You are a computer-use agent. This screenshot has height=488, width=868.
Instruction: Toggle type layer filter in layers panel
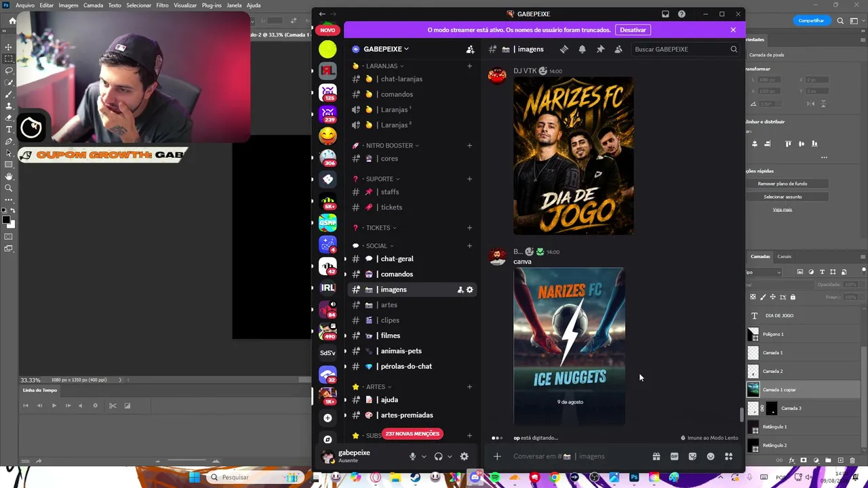[823, 272]
